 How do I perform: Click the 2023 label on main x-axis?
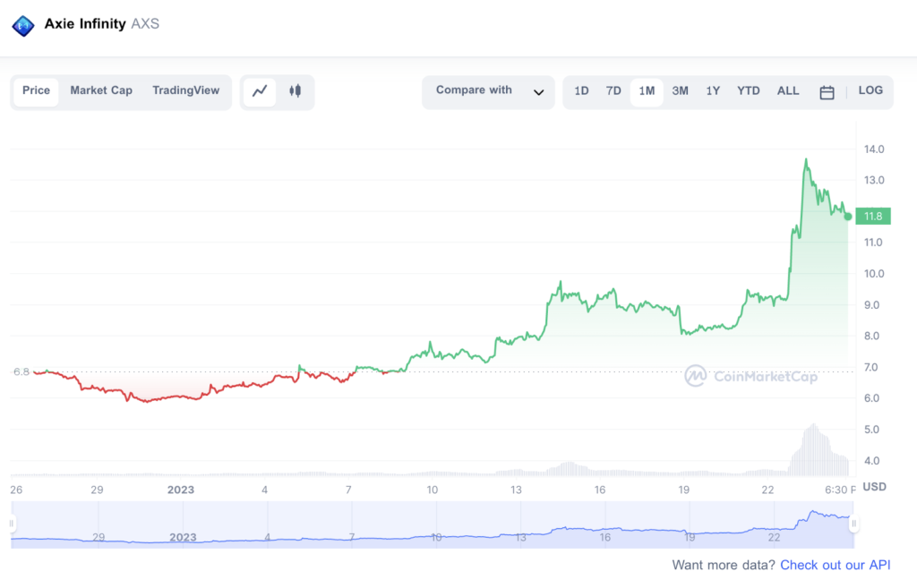coord(181,490)
